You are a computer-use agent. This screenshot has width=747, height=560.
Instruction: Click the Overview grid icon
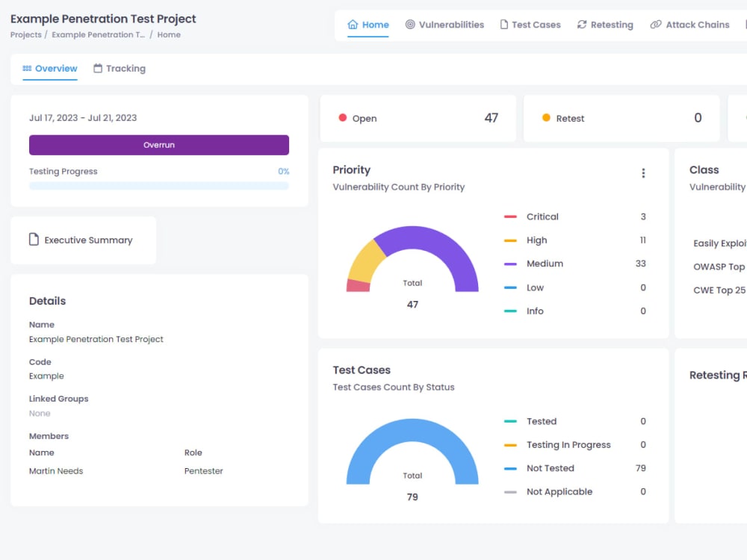25,68
